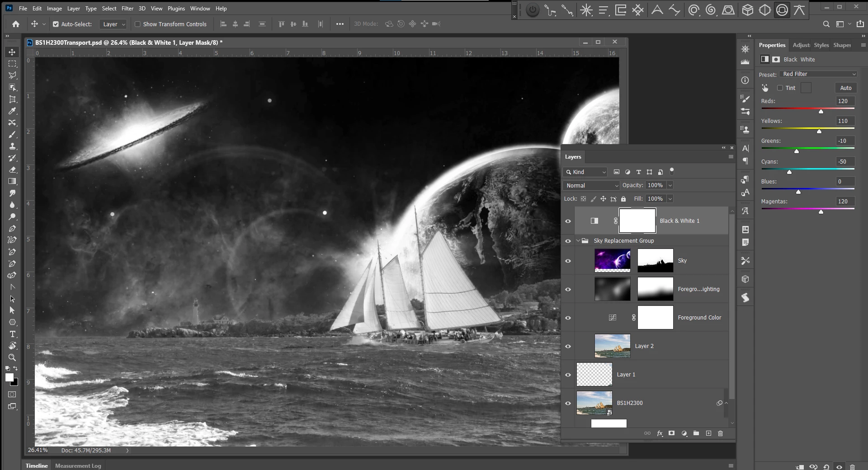Expand the move tool preset picker arrow
This screenshot has height=470, width=868.
coord(44,24)
